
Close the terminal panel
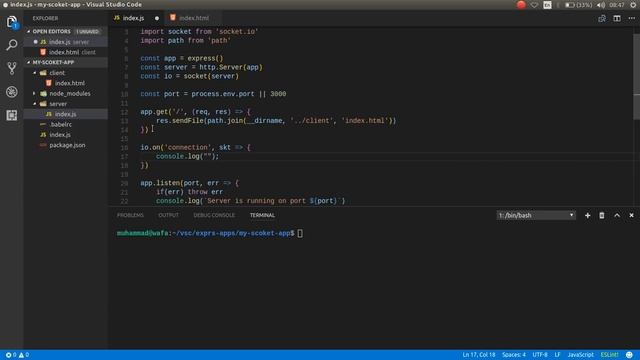point(631,215)
